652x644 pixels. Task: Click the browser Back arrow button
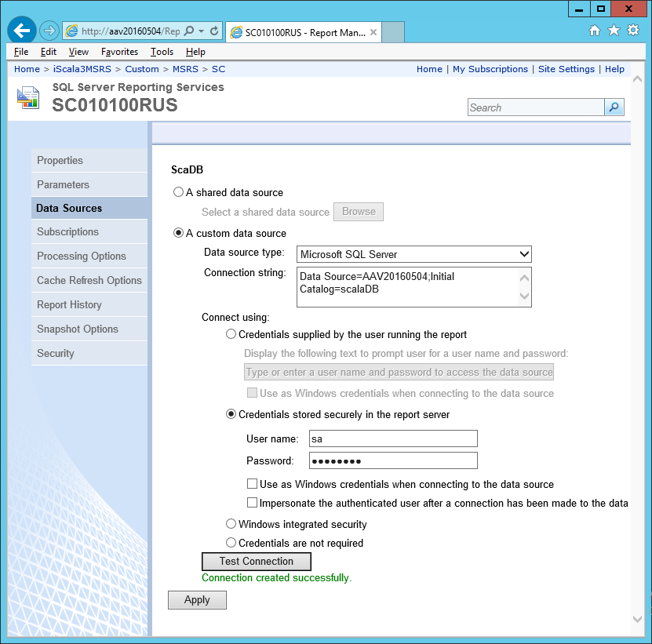22,31
